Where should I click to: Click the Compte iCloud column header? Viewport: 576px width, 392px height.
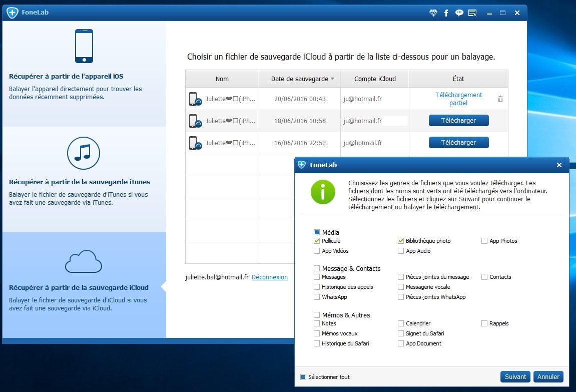[x=375, y=79]
